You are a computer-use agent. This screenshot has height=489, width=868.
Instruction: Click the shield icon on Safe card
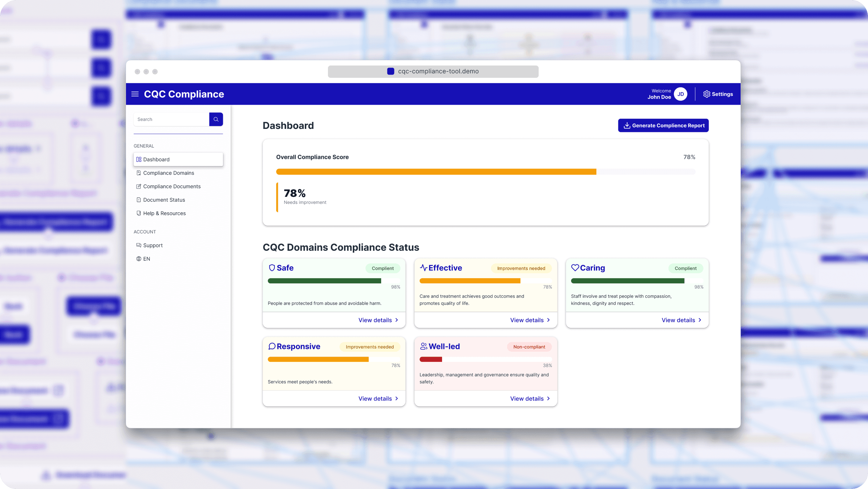[272, 268]
